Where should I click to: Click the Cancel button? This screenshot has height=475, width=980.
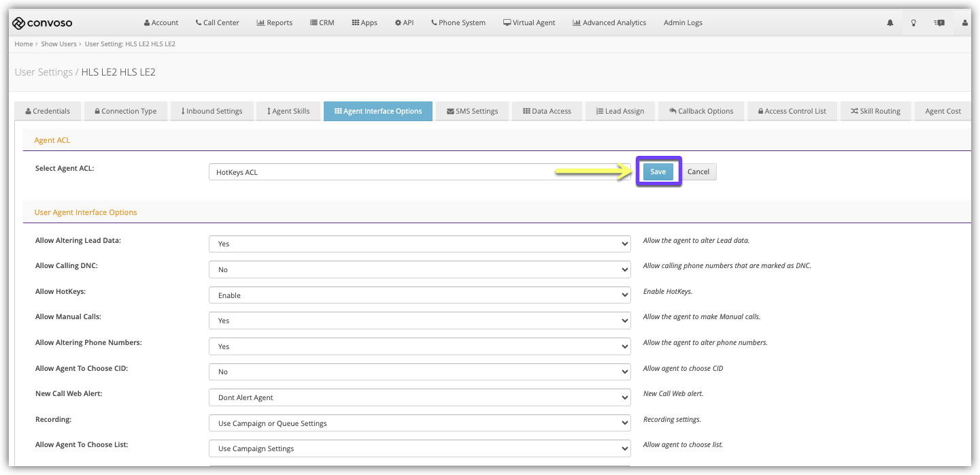[698, 172]
